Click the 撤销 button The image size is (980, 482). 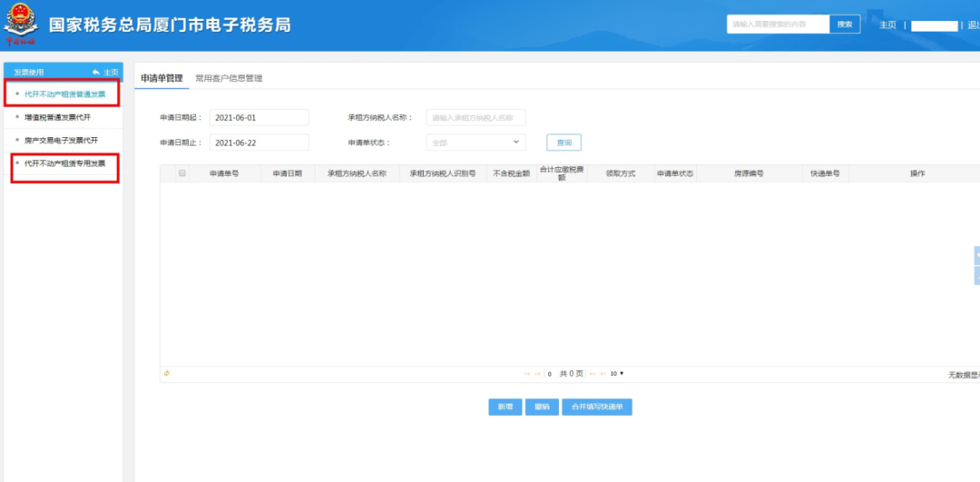tap(542, 407)
